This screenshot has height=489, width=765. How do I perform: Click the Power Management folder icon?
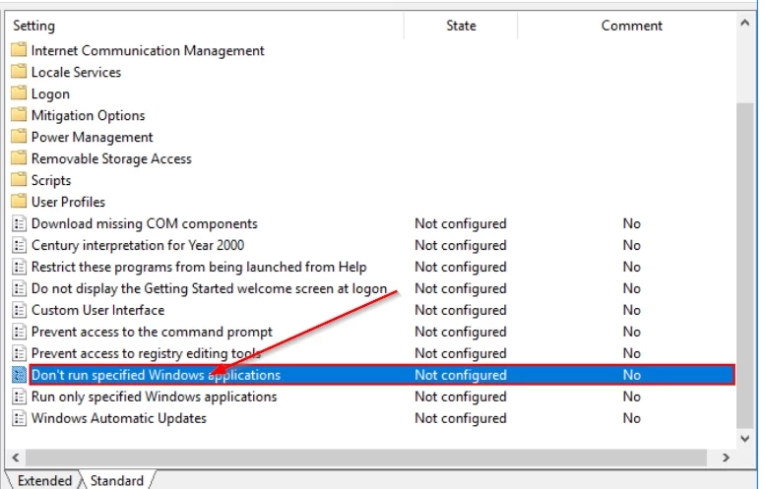(19, 137)
